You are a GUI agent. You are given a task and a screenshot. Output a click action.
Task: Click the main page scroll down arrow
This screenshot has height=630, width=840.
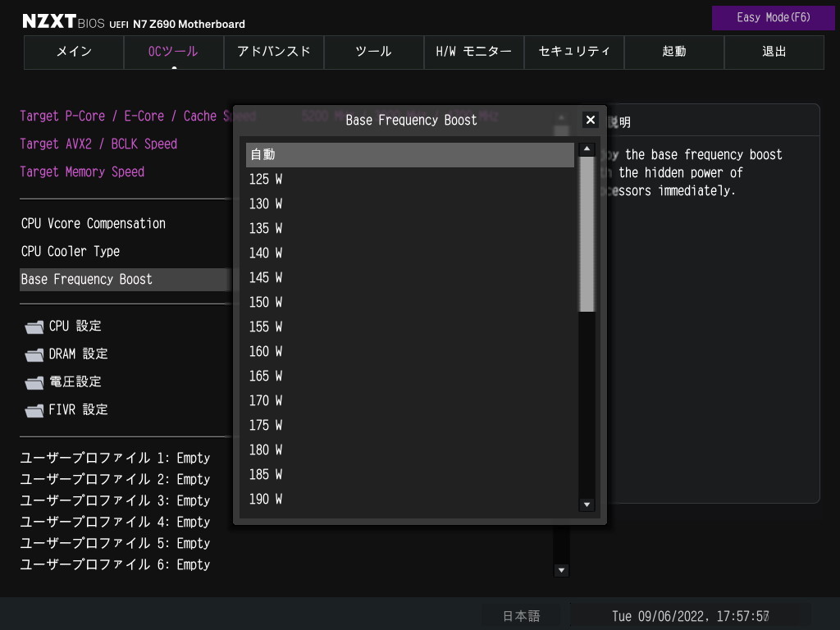tap(561, 570)
